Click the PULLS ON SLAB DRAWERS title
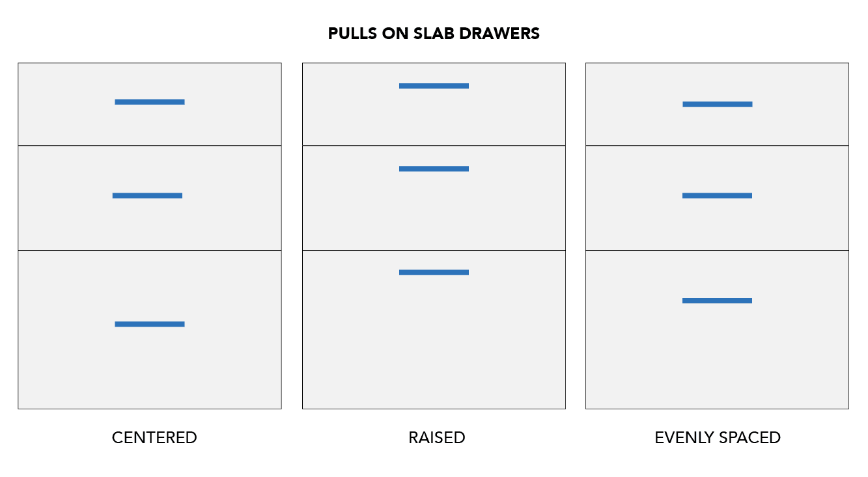 pos(434,34)
